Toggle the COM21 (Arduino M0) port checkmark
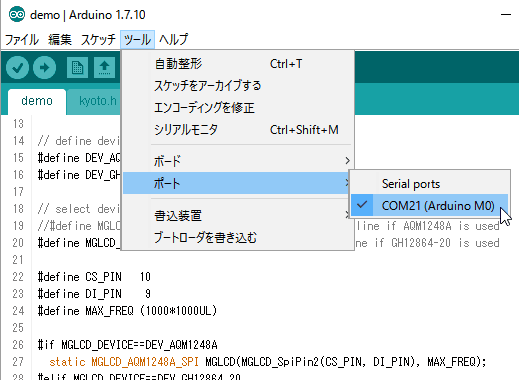 pyautogui.click(x=430, y=206)
